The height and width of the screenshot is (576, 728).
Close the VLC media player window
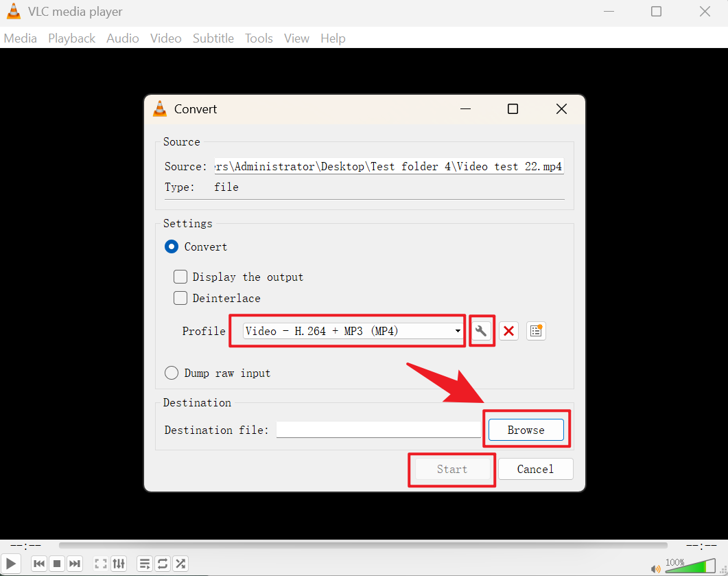tap(705, 11)
